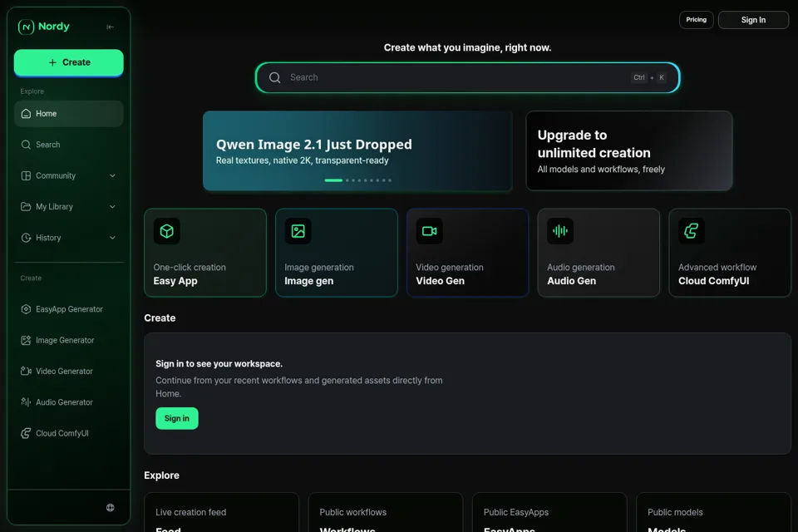This screenshot has height=532, width=798.
Task: Open the Live creation feed card
Action: click(x=221, y=512)
